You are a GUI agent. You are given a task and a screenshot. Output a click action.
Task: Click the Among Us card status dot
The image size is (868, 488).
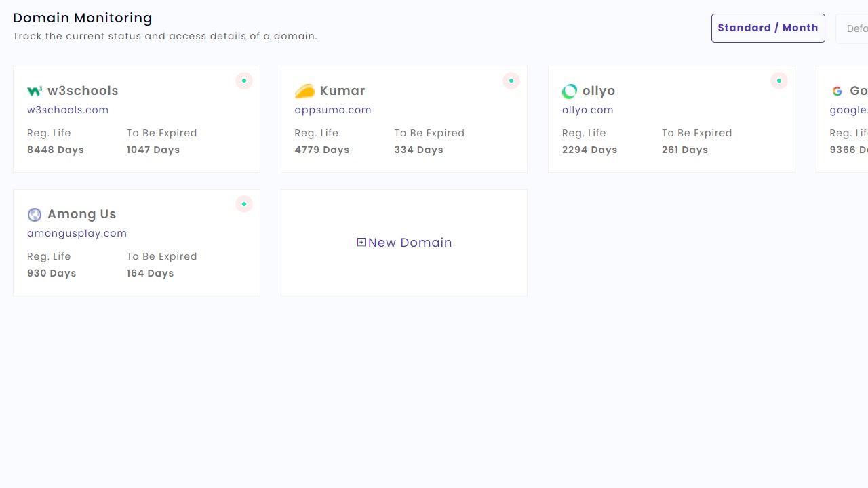[x=244, y=204]
